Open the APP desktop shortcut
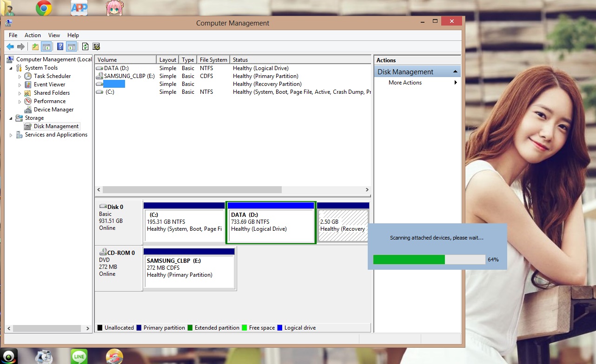The height and width of the screenshot is (364, 596). coord(79,8)
